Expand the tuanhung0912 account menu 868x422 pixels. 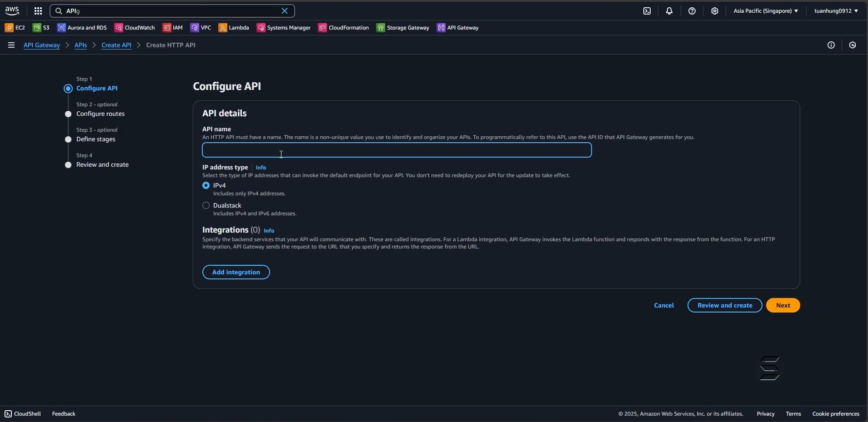click(836, 11)
